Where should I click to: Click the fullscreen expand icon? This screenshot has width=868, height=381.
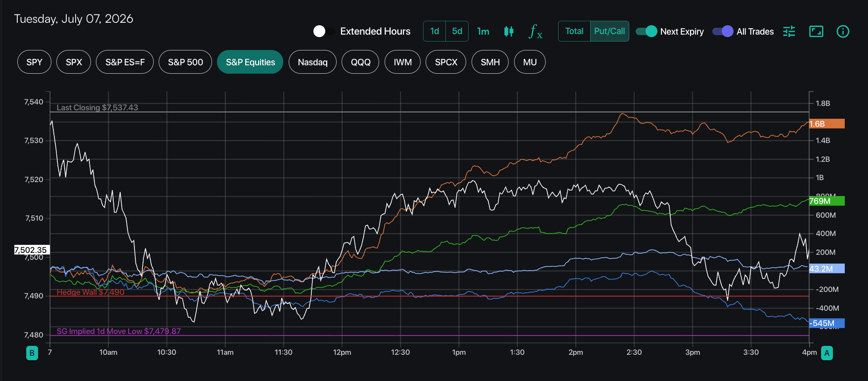tap(816, 32)
